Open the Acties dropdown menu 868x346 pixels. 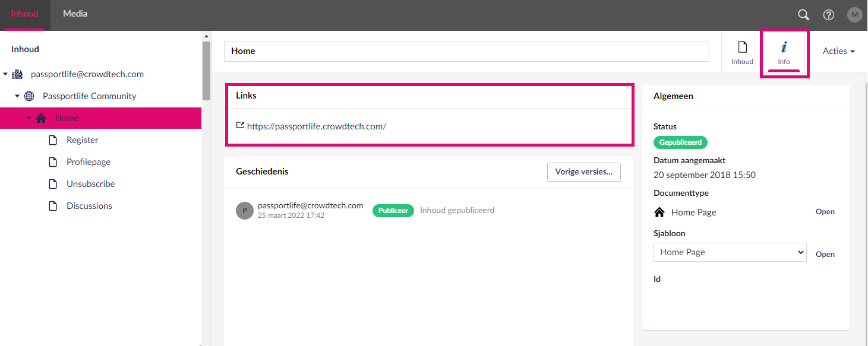click(x=838, y=52)
